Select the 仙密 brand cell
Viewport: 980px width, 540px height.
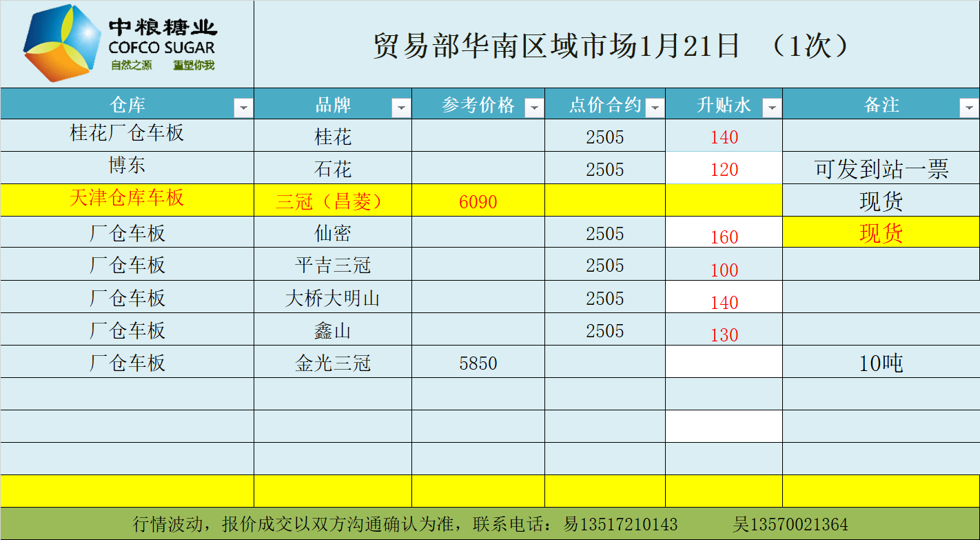pyautogui.click(x=332, y=233)
